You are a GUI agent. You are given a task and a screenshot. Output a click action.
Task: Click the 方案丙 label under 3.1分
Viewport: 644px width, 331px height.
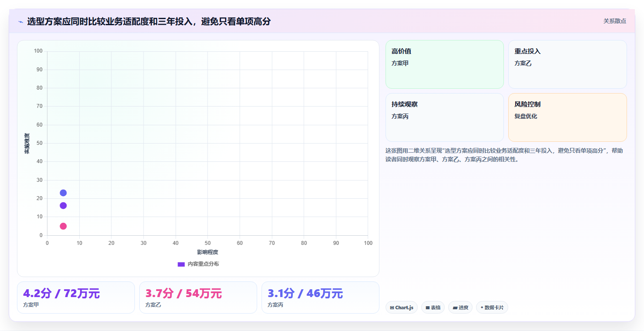[275, 305]
